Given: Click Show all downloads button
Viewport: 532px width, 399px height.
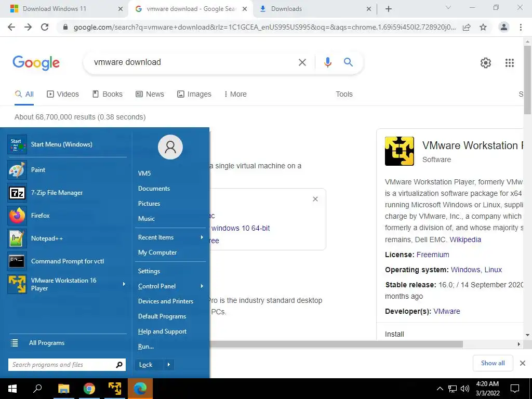Looking at the screenshot, I should [x=493, y=363].
